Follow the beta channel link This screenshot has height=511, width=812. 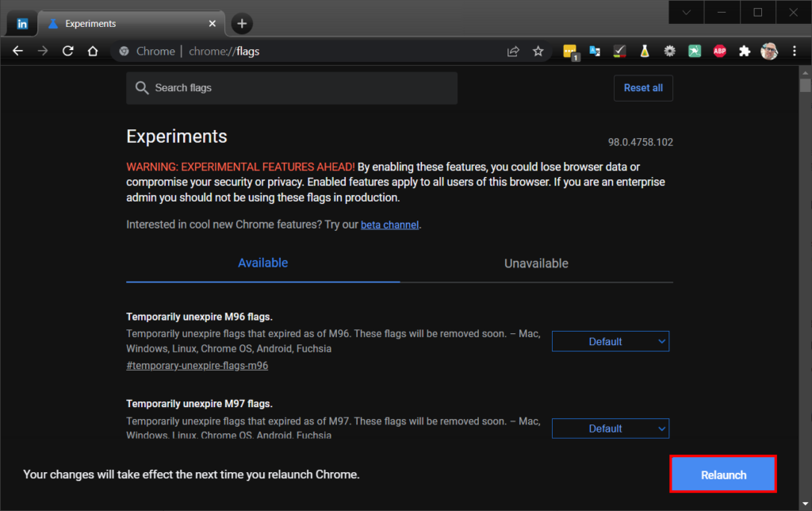[389, 225]
